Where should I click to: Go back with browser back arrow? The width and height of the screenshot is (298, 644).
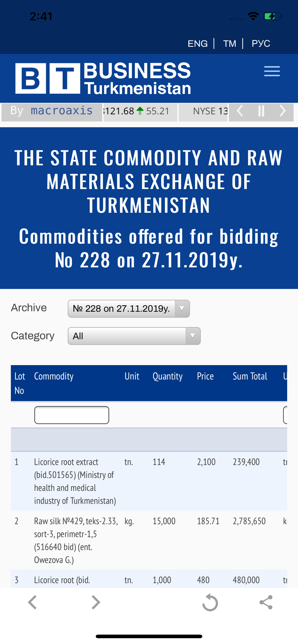(x=32, y=602)
